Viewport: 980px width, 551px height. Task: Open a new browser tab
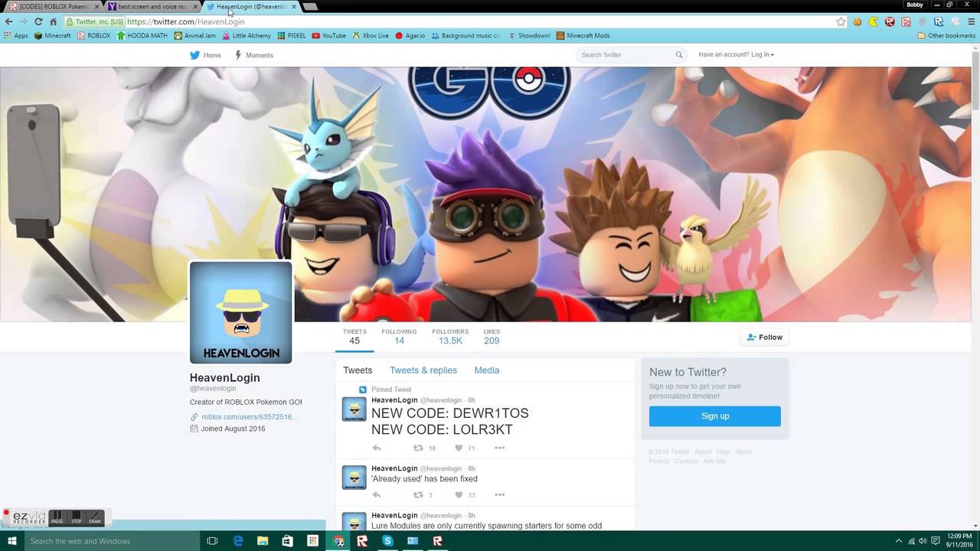[x=310, y=6]
